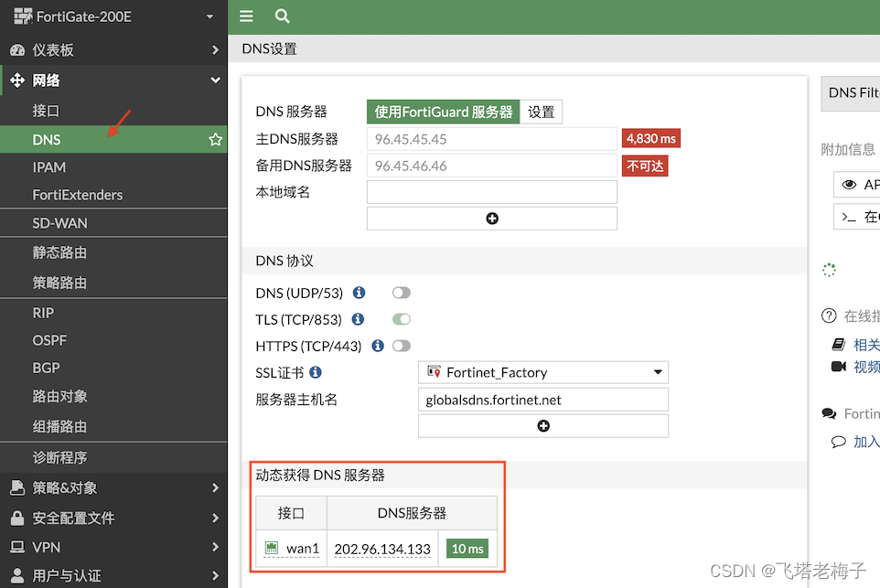Show info for HTTPS (TCP/443)

click(378, 346)
